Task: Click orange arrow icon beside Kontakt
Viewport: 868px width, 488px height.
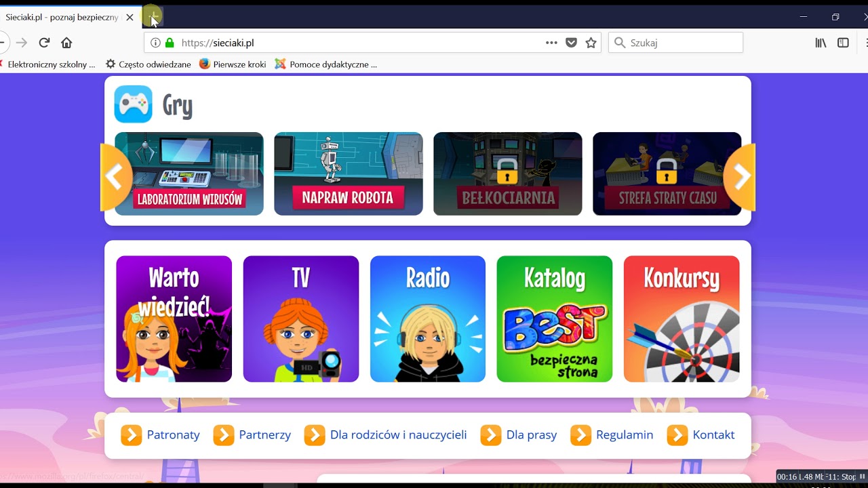Action: pyautogui.click(x=677, y=435)
